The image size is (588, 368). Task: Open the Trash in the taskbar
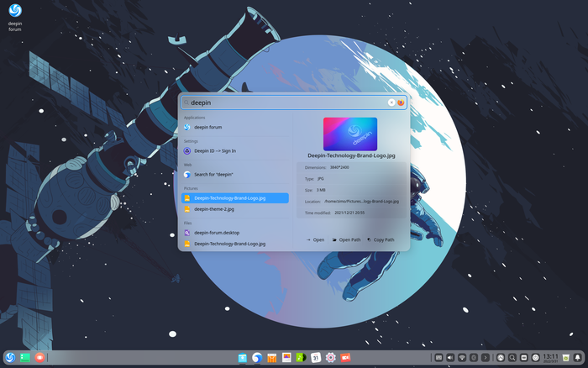tap(566, 358)
